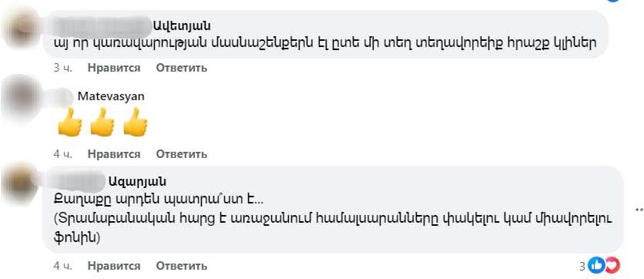
Task: Reply to Matevasyan's comment via Ответить
Action: [181, 154]
